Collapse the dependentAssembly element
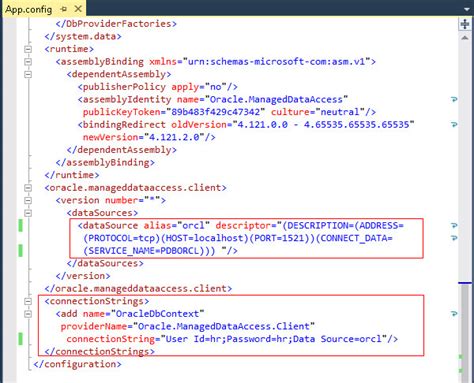Screen dimensions: 474x383 pyautogui.click(x=28, y=74)
